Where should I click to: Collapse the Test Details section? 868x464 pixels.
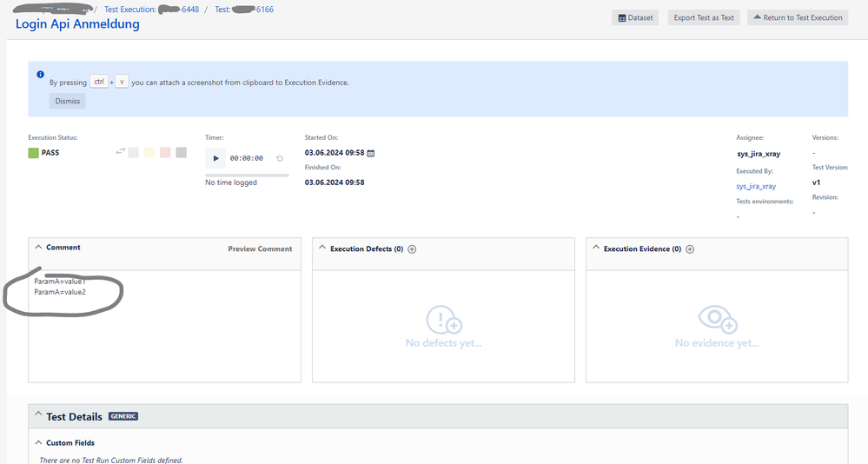38,414
